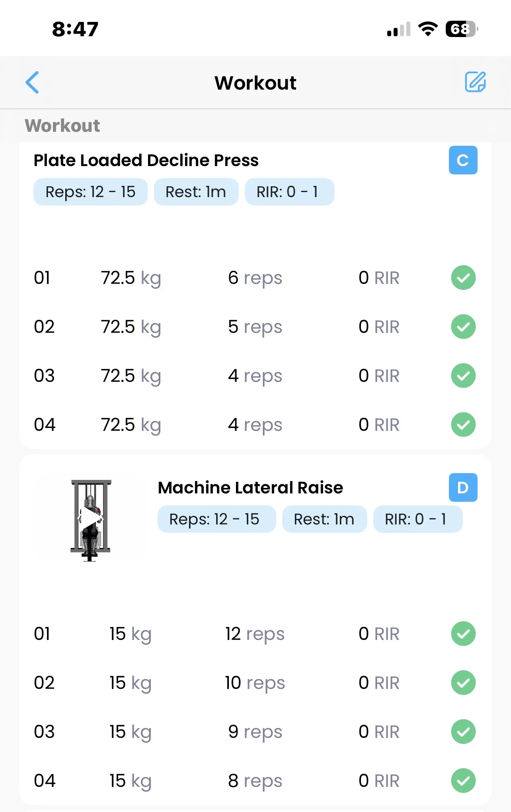Viewport: 511px width, 812px height.
Task: Play the Machine Lateral Raise video
Action: click(x=90, y=518)
